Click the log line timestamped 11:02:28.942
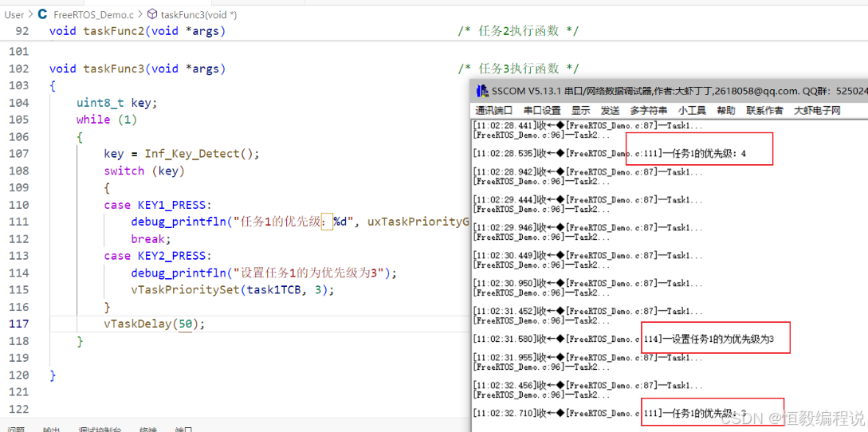 coord(588,172)
